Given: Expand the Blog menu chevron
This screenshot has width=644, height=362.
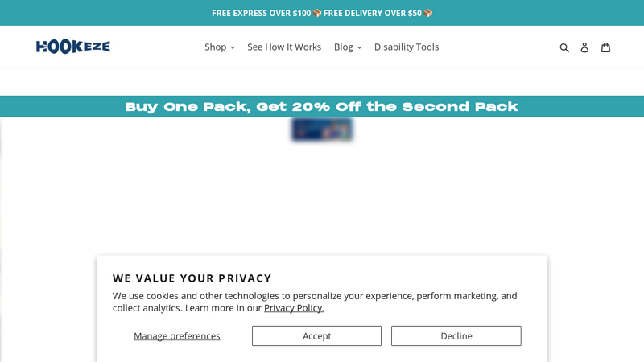Looking at the screenshot, I should [359, 47].
